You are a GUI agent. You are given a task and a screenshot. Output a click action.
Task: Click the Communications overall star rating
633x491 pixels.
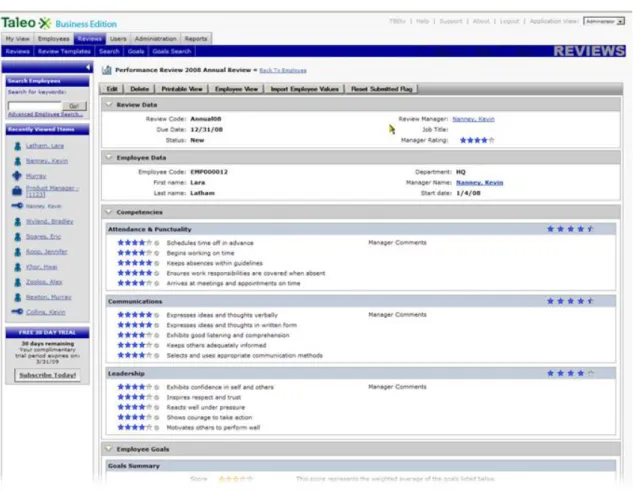pos(570,301)
